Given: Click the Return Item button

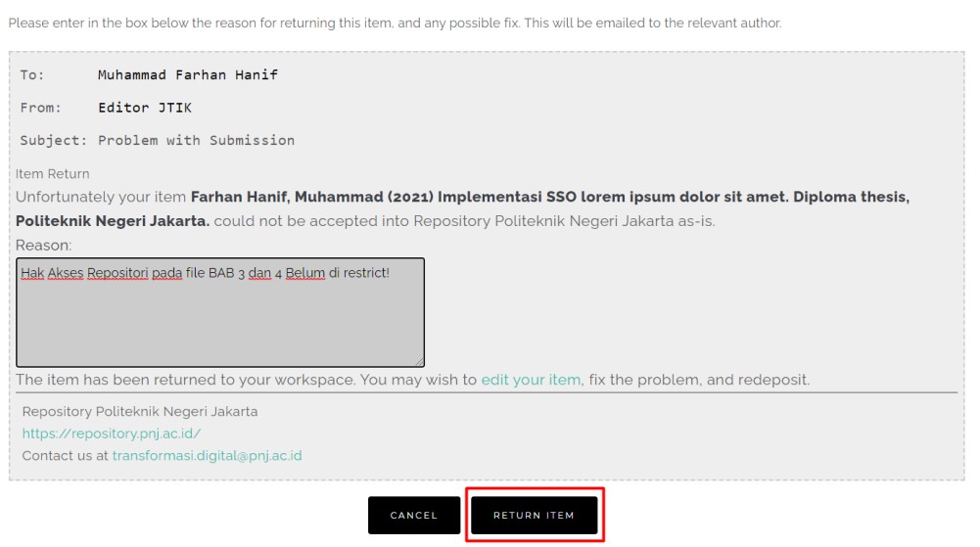Looking at the screenshot, I should pos(534,516).
